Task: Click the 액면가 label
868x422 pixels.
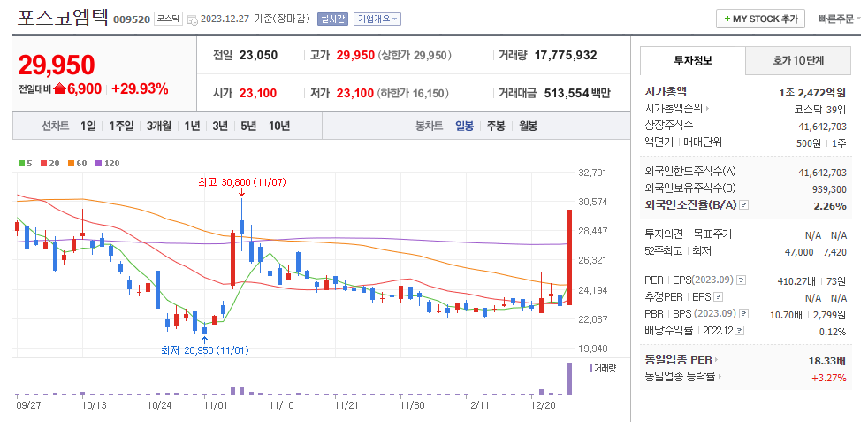Action: coord(659,142)
